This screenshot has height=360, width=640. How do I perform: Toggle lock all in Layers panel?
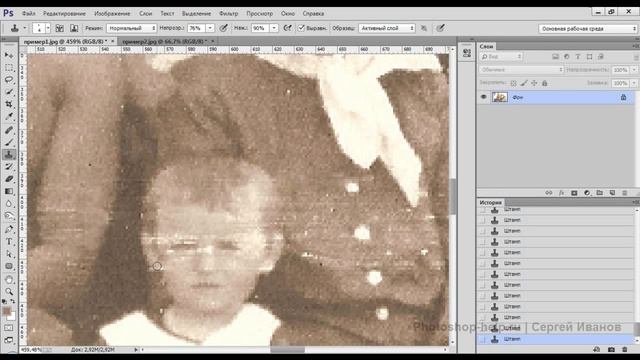pyautogui.click(x=544, y=83)
